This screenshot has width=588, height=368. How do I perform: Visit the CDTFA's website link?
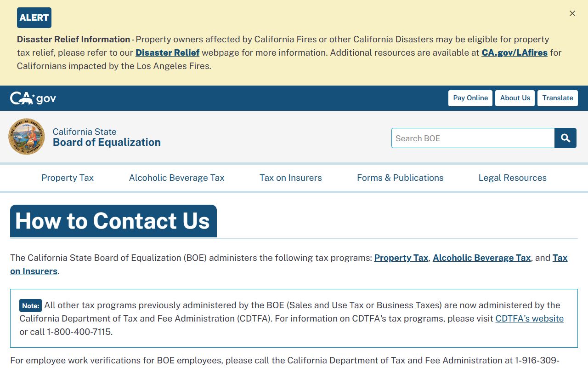pyautogui.click(x=530, y=318)
